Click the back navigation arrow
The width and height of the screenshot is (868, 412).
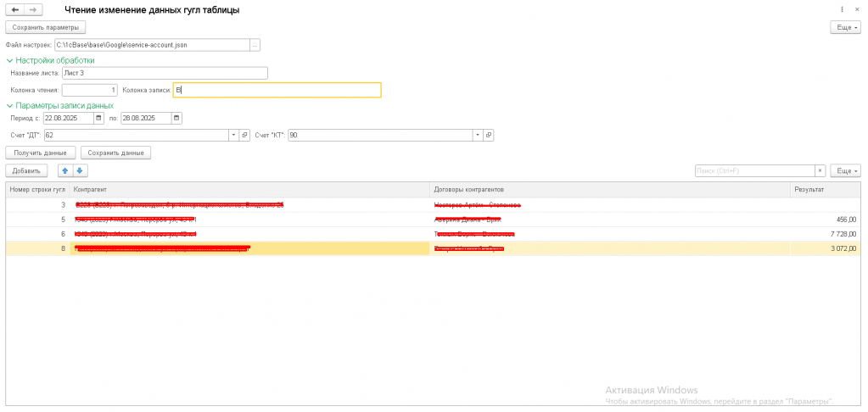pyautogui.click(x=15, y=9)
